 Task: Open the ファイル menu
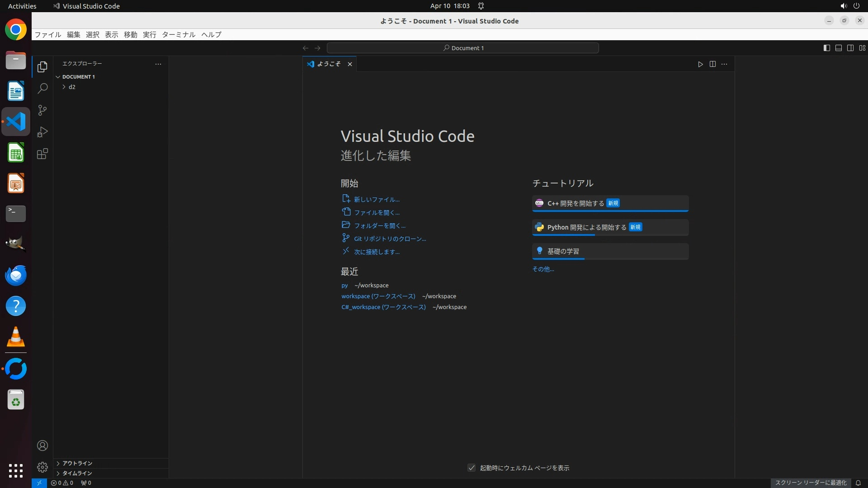[x=48, y=34]
